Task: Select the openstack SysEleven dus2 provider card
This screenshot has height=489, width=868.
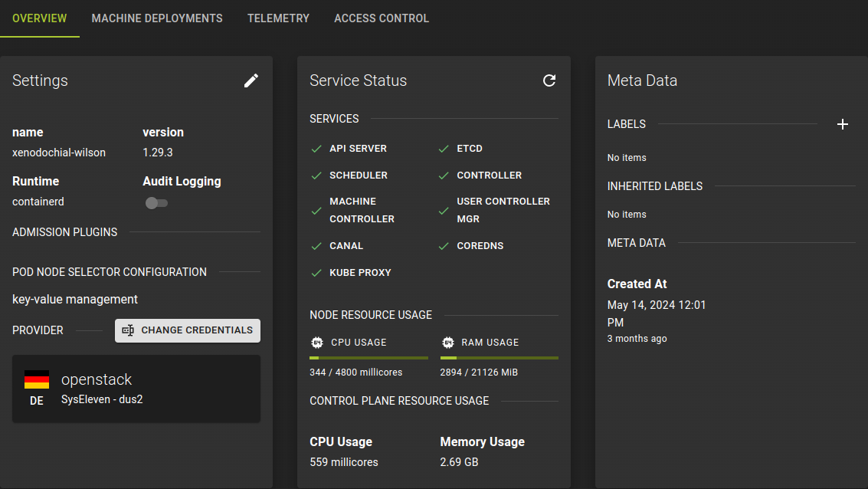Action: point(136,389)
